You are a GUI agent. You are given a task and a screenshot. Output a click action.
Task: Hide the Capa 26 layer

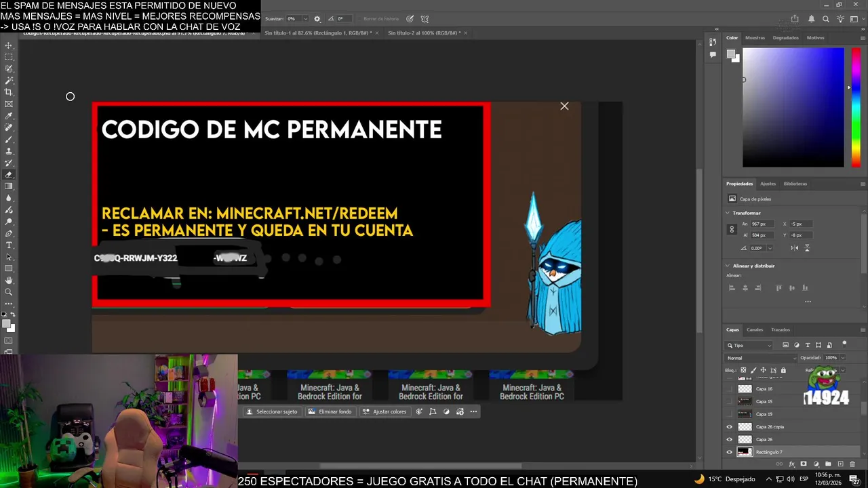730,439
